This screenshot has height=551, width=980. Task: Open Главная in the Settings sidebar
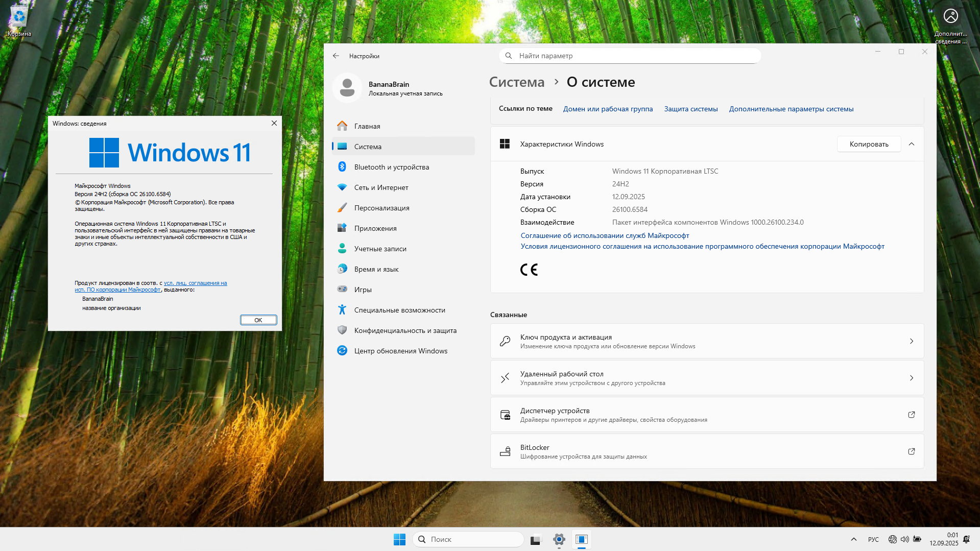pos(403,126)
